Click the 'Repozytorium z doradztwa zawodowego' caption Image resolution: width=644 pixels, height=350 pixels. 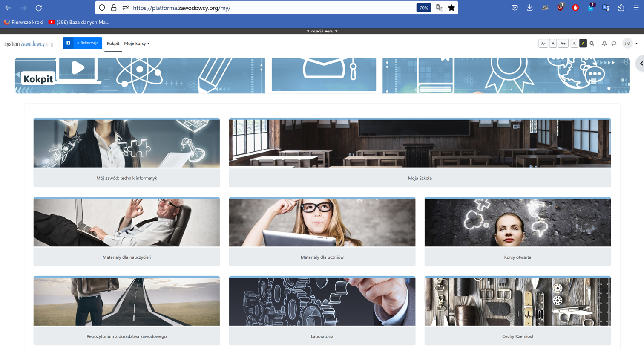126,336
